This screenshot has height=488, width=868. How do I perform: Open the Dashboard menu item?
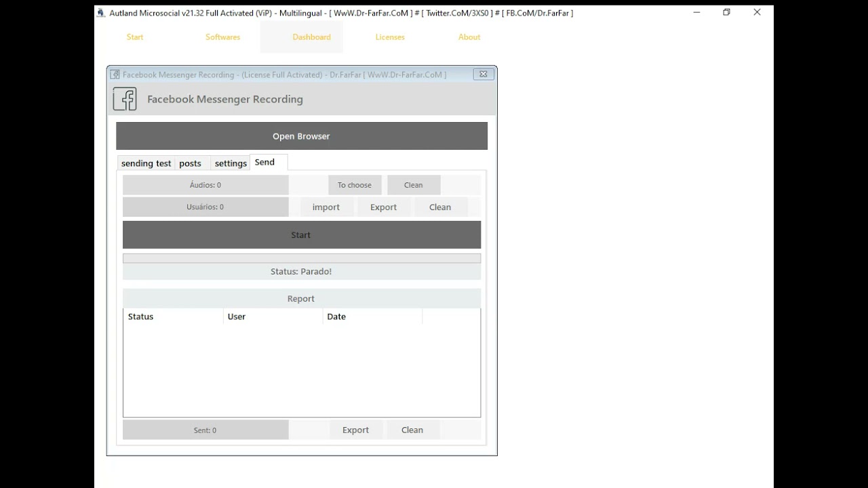(x=312, y=37)
